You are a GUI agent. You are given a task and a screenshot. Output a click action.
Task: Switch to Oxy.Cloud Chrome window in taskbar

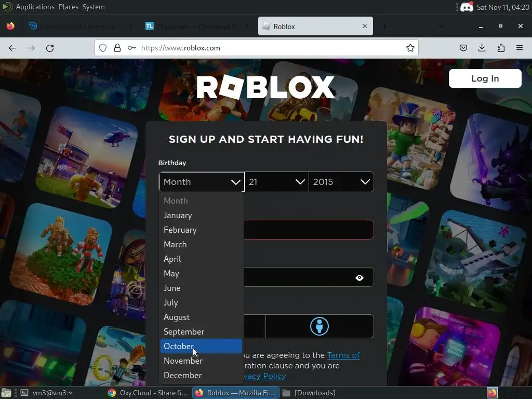click(x=148, y=393)
